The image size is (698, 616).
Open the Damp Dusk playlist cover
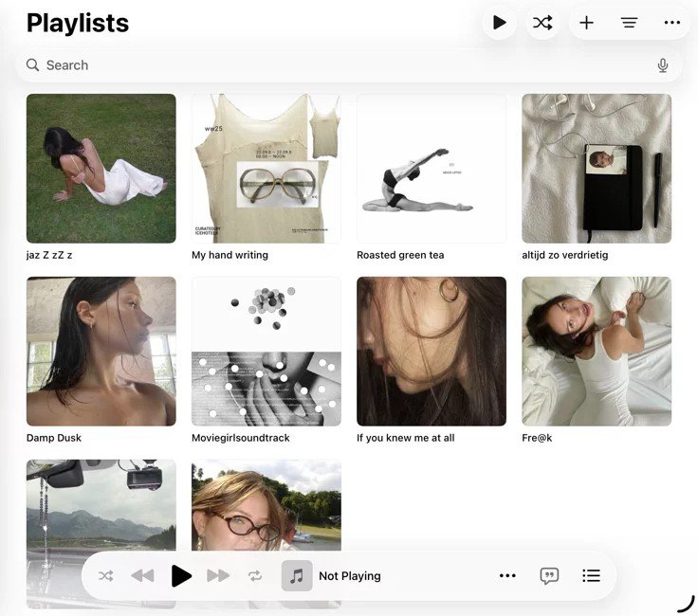pyautogui.click(x=101, y=352)
